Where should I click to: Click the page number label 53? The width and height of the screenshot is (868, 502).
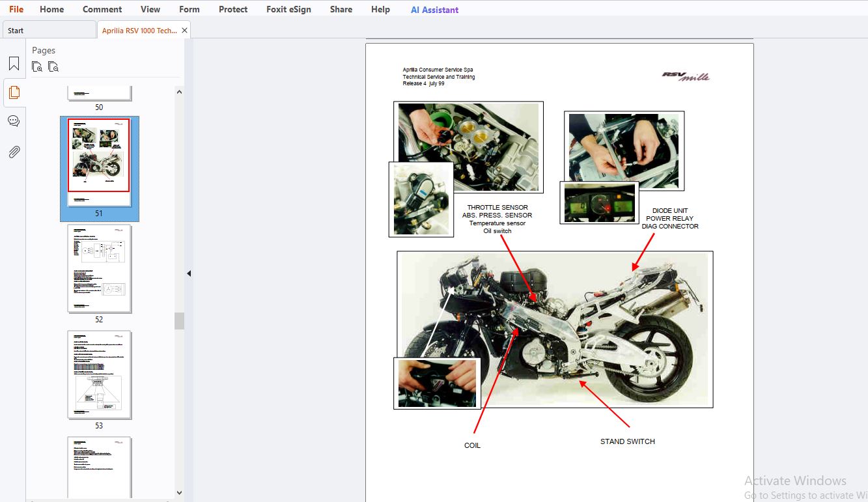pos(99,426)
